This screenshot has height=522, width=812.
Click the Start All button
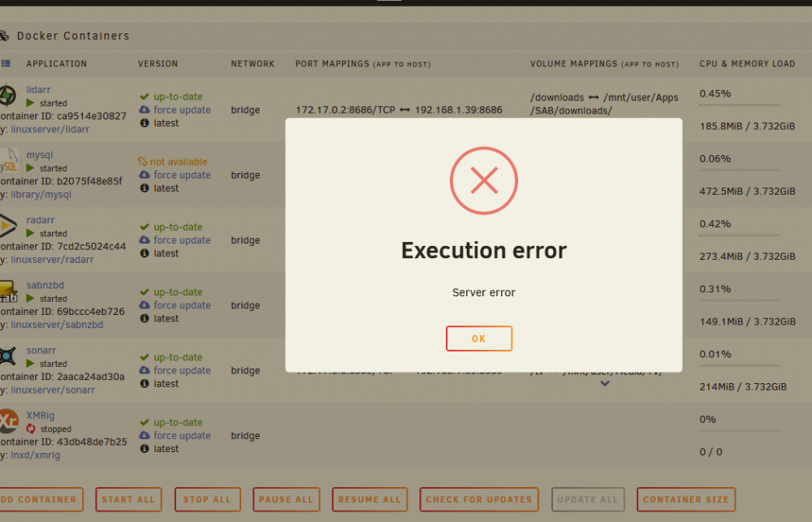pos(128,500)
